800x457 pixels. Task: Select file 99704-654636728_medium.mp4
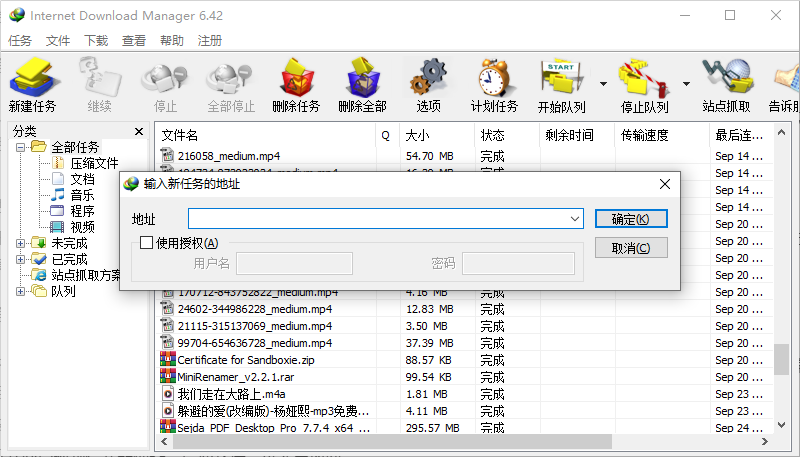255,343
